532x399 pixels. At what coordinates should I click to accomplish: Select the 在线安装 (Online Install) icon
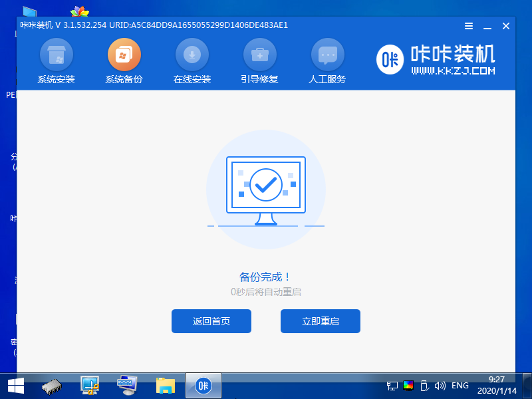192,60
